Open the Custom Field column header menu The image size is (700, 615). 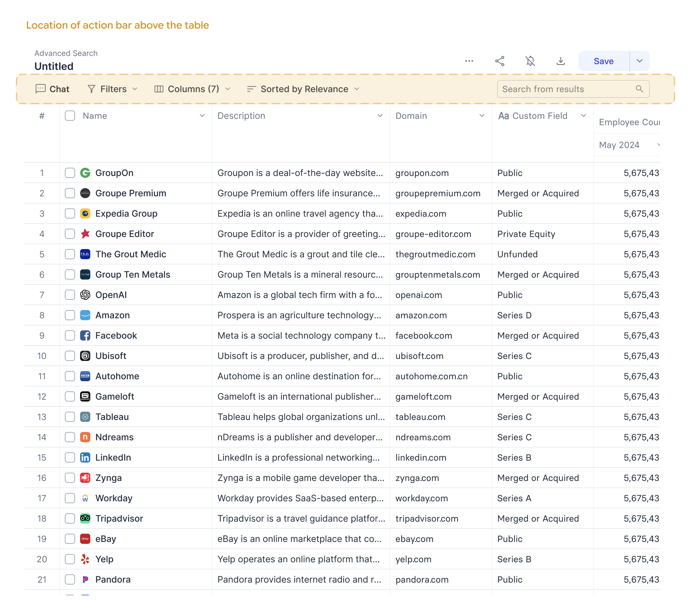[x=584, y=116]
